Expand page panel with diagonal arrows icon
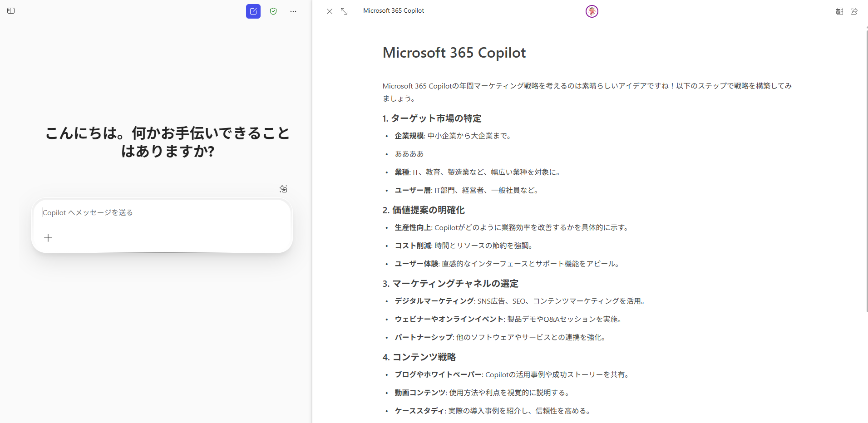The width and height of the screenshot is (868, 423). click(x=344, y=11)
